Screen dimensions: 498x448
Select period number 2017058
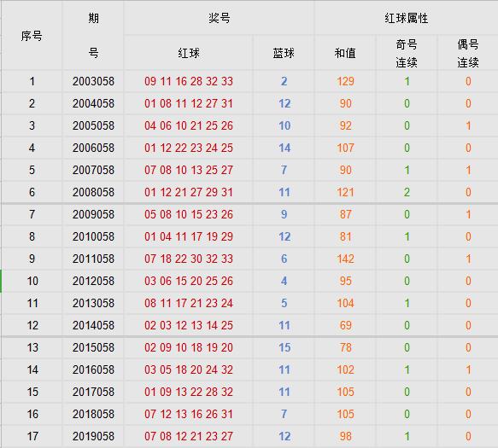tap(93, 392)
